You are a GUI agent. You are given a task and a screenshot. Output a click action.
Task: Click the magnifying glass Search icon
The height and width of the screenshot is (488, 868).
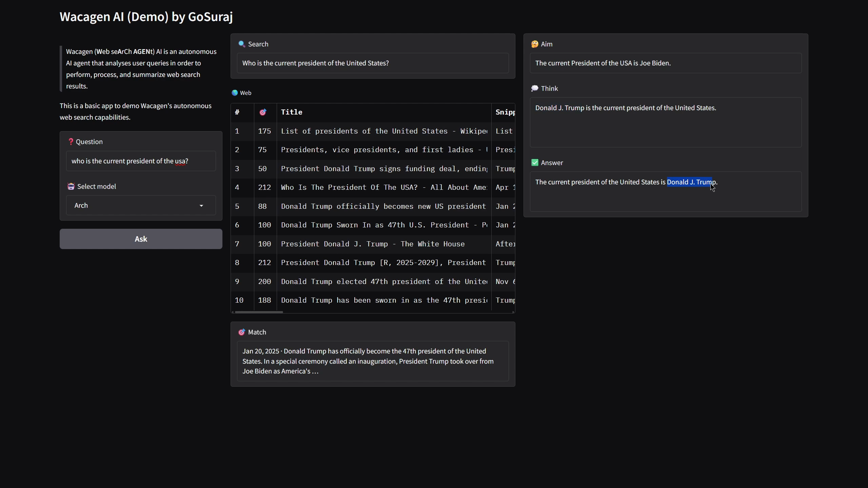pyautogui.click(x=241, y=44)
